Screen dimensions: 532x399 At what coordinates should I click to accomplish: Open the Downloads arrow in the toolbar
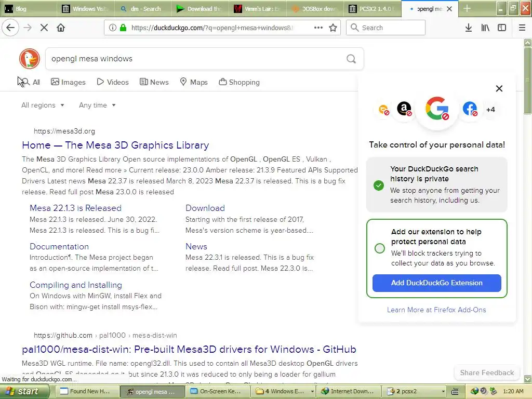tap(468, 28)
